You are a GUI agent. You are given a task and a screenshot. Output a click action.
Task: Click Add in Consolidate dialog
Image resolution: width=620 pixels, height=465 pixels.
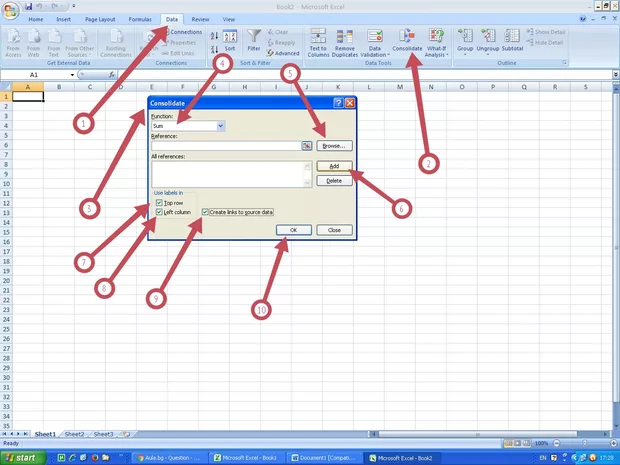pyautogui.click(x=334, y=166)
